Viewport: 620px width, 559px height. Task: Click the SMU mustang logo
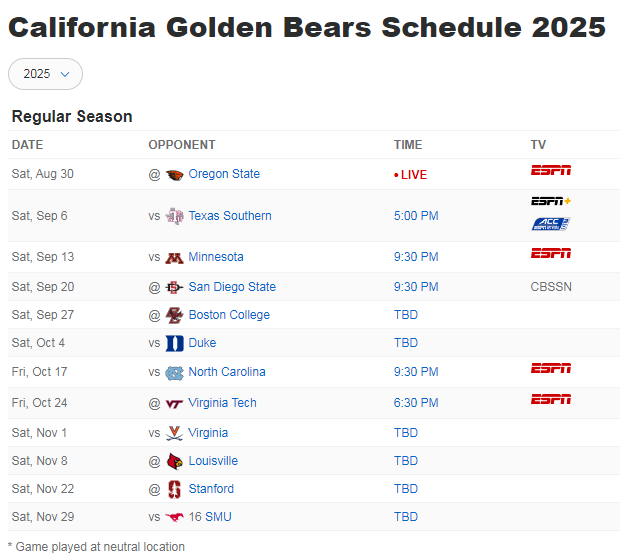pyautogui.click(x=174, y=517)
